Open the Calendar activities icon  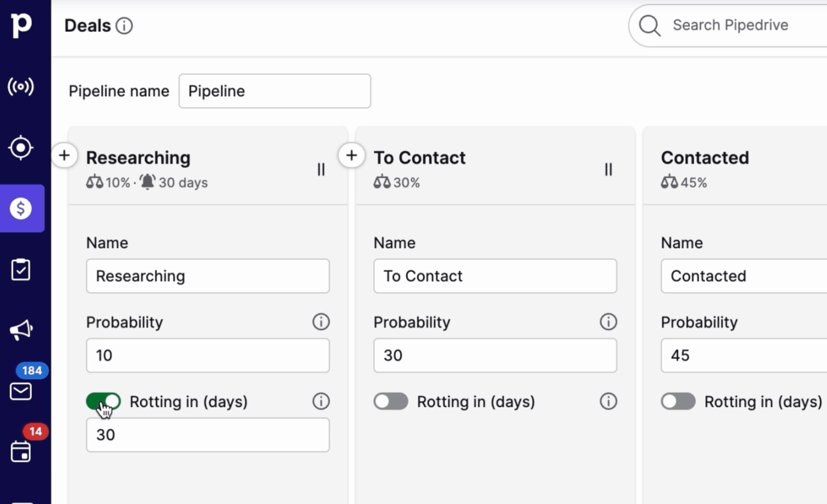pos(21,451)
